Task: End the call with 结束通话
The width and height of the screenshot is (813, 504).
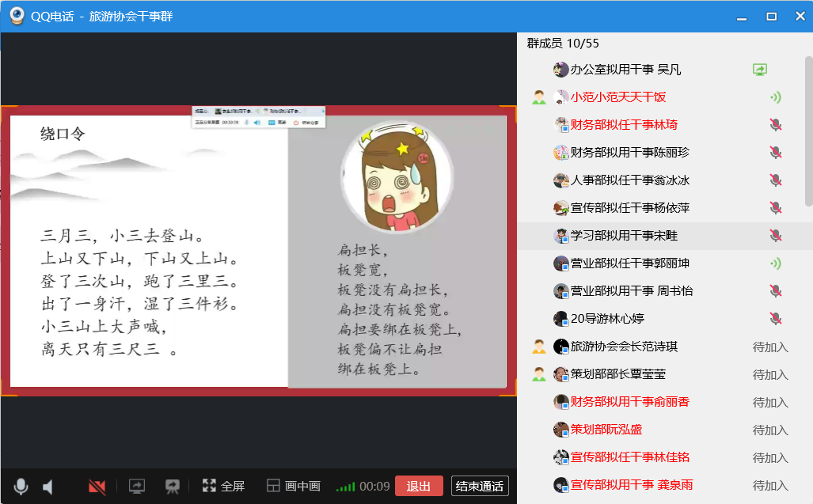Action: pos(480,486)
